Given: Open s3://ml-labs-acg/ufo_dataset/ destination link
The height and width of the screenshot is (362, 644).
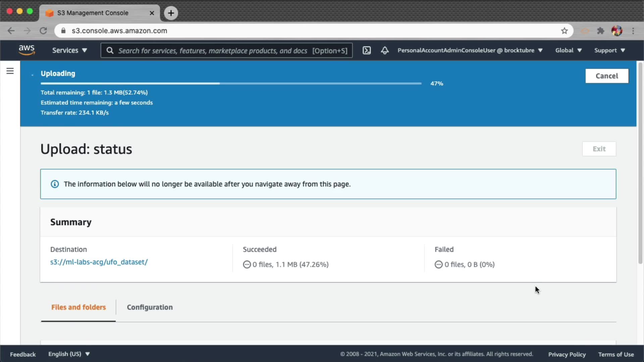Looking at the screenshot, I should coord(99,262).
